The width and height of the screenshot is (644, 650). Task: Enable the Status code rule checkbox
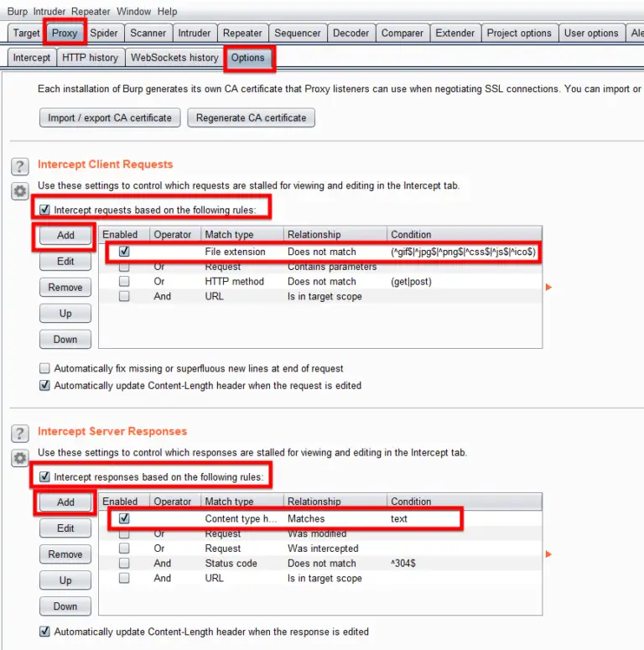coord(124,564)
